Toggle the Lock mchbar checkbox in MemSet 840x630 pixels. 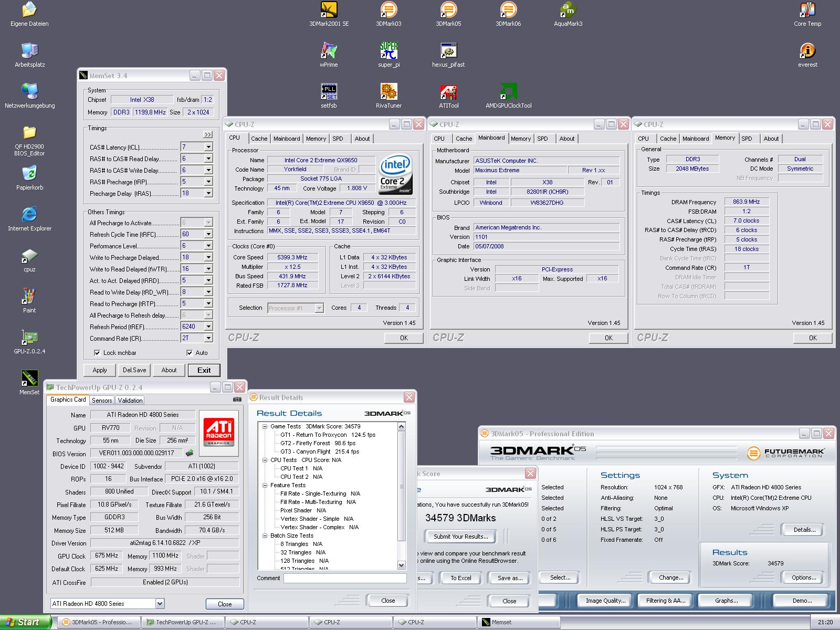click(x=97, y=353)
